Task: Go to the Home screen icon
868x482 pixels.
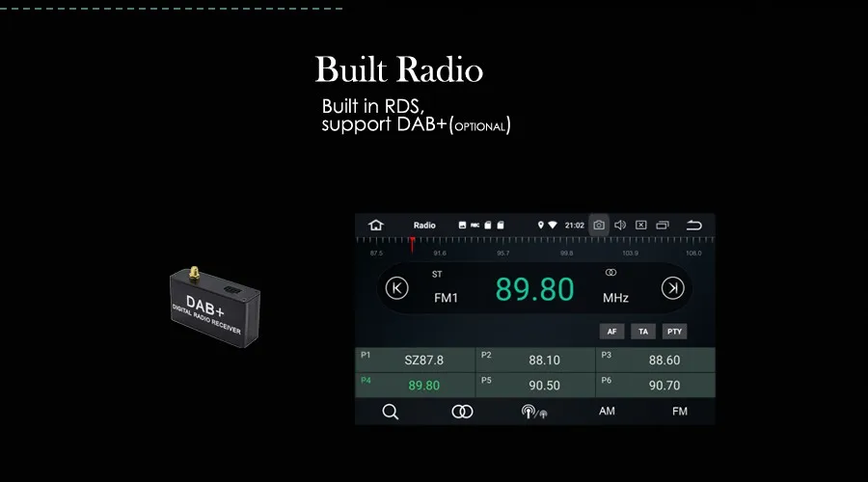Action: point(376,225)
